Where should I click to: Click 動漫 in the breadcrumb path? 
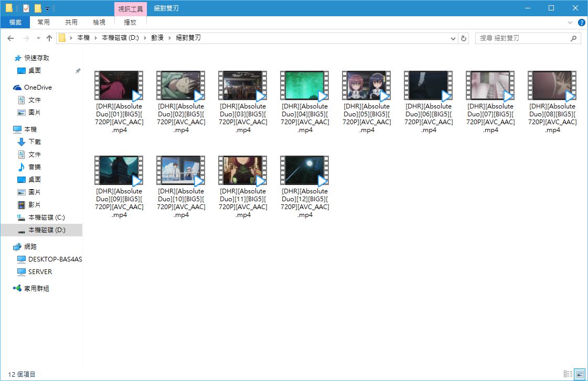point(157,38)
